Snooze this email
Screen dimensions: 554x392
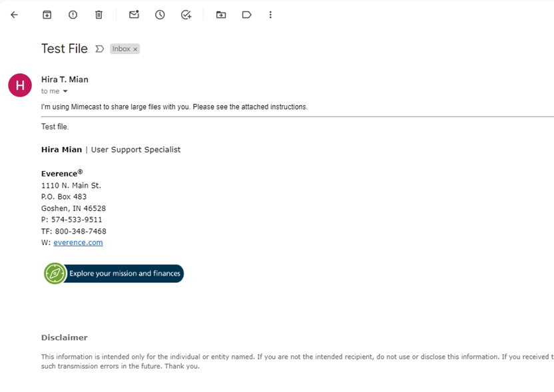click(160, 14)
